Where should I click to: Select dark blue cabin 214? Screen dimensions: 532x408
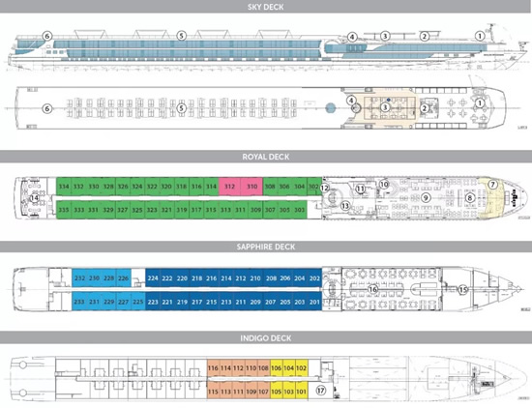point(226,278)
